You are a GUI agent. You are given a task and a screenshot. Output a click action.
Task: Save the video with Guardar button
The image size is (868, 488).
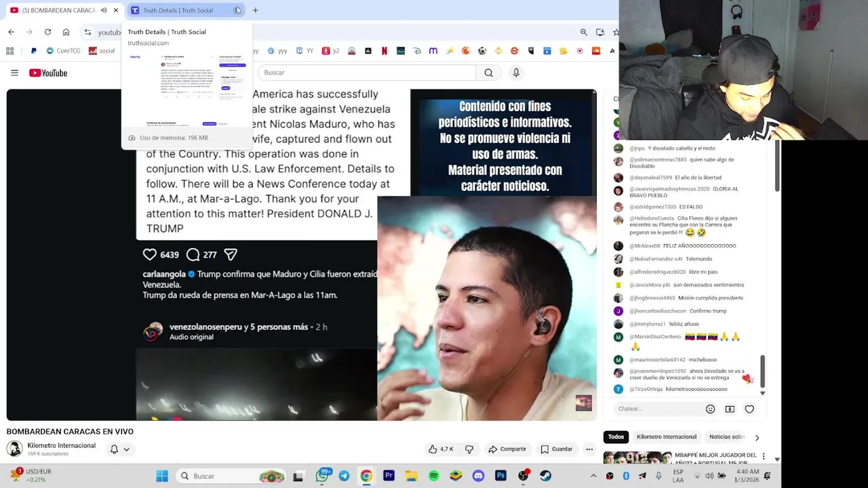557,449
